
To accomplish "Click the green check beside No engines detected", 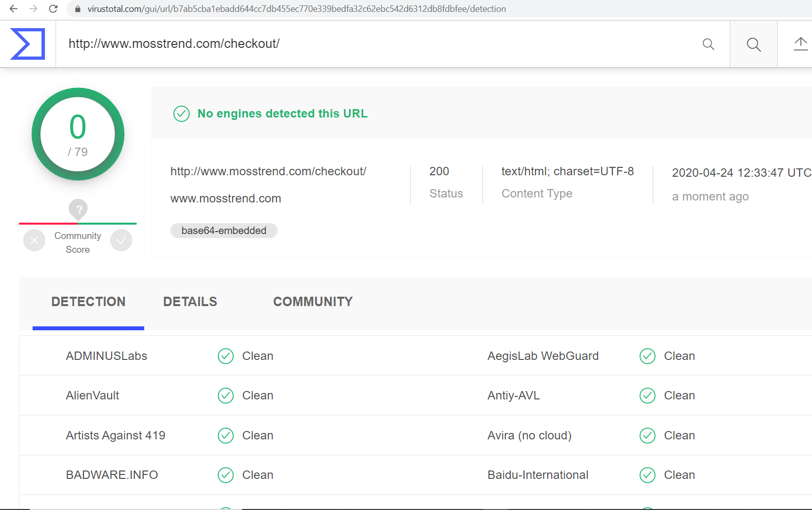I will [181, 114].
